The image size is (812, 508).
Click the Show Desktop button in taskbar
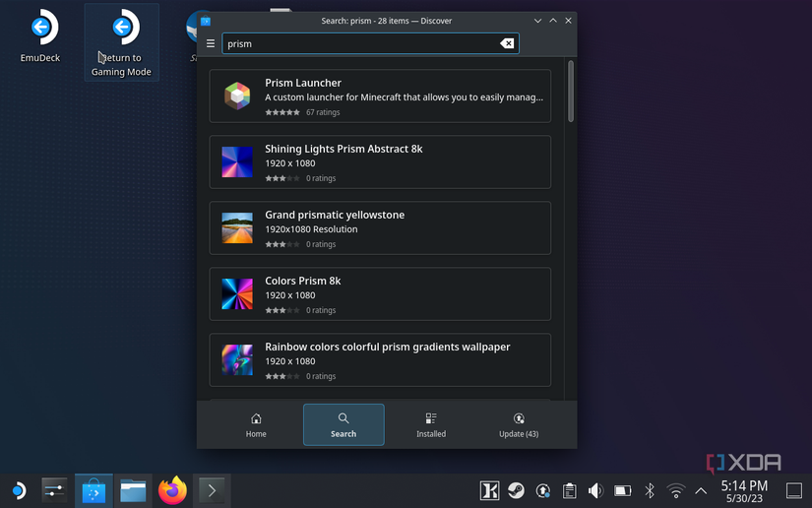pyautogui.click(x=794, y=490)
